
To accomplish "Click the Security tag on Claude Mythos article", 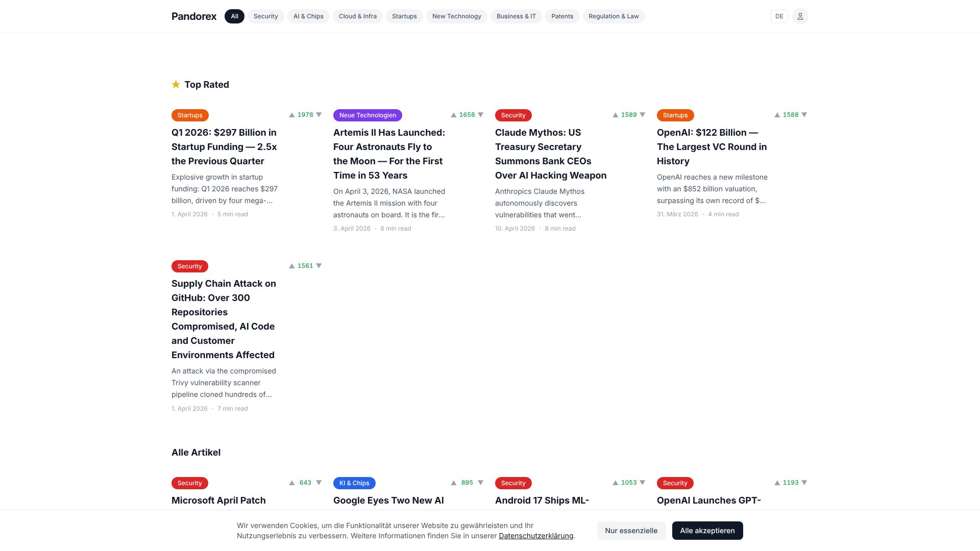I will tap(513, 115).
